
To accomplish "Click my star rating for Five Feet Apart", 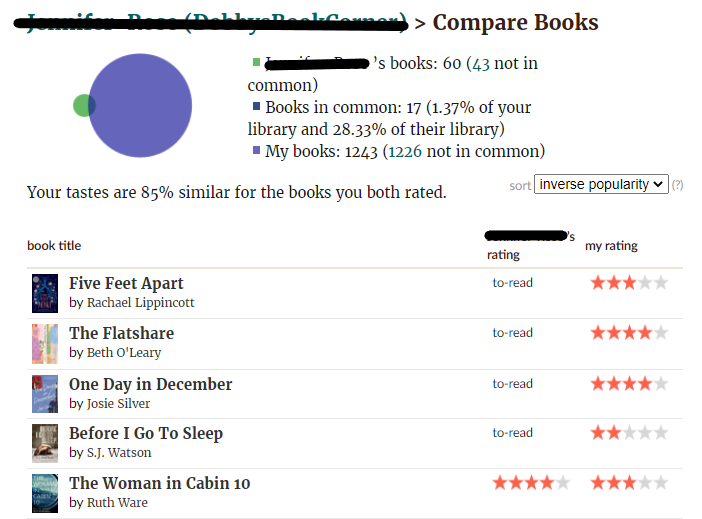I will 628,283.
